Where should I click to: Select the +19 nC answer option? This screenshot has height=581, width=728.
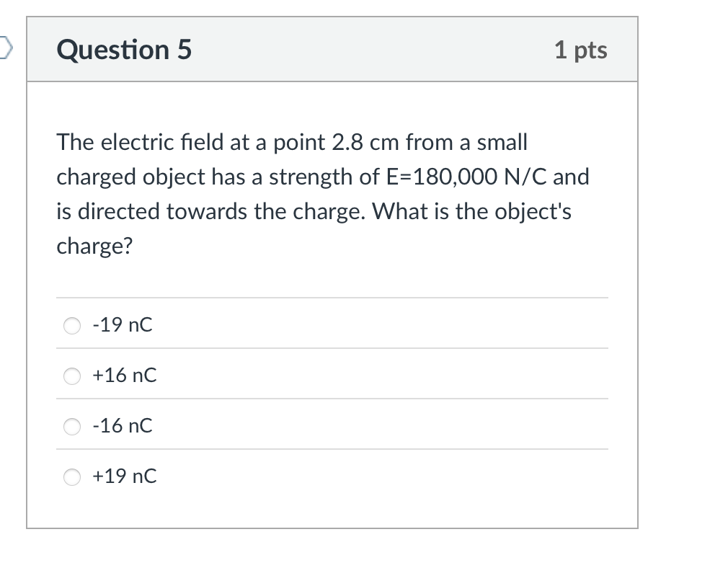pyautogui.click(x=72, y=477)
